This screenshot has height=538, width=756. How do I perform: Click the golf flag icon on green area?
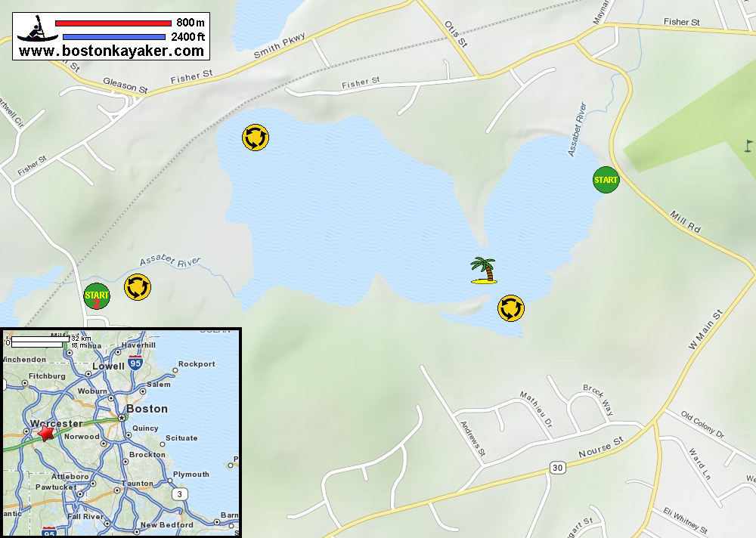click(x=748, y=146)
